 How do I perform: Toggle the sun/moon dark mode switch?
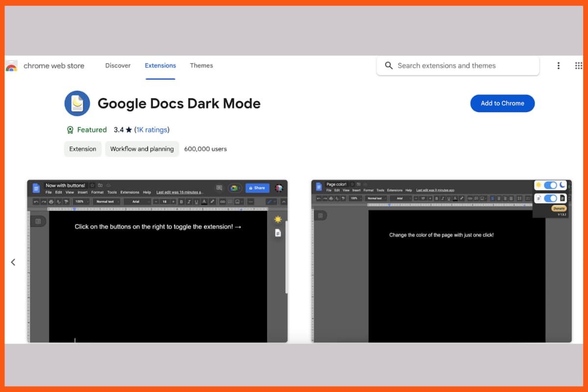tap(549, 185)
